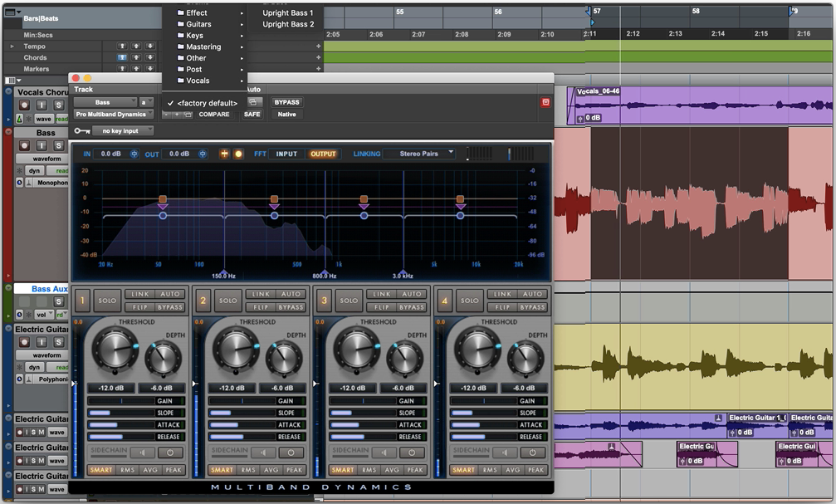Click the purple band 2 threshold triangle handle
The image size is (836, 504).
(x=274, y=207)
